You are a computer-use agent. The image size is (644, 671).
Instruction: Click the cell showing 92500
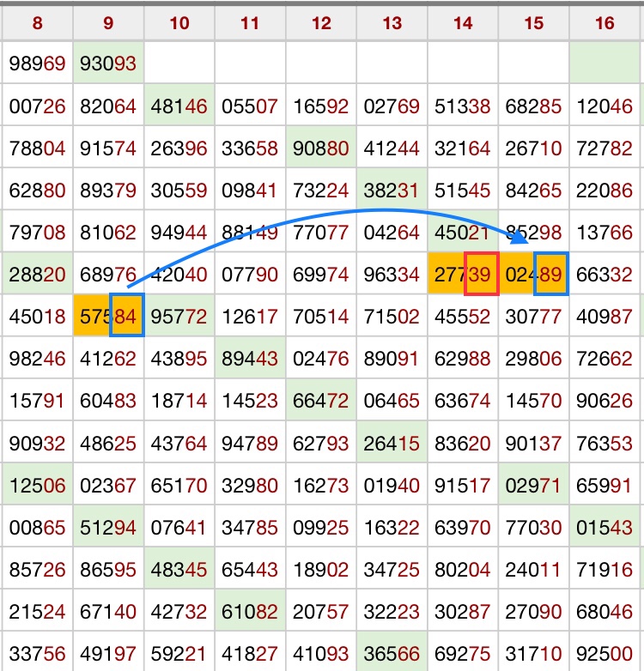tap(605, 654)
